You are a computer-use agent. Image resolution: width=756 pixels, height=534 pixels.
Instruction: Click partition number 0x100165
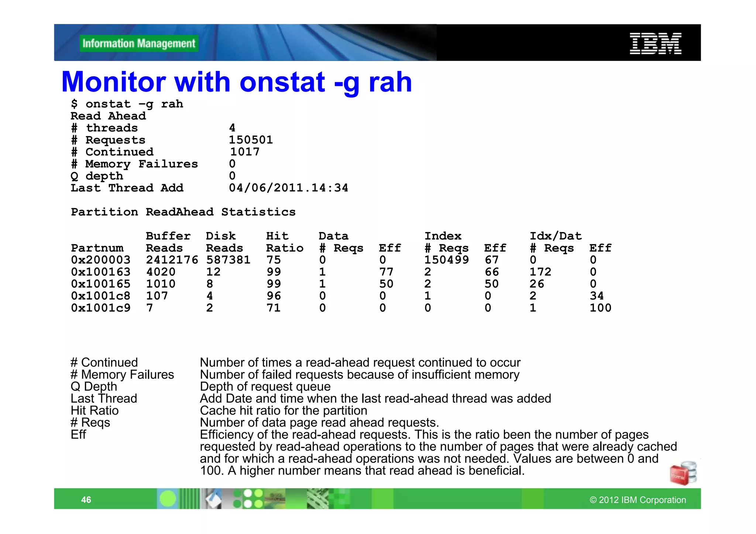pos(101,284)
